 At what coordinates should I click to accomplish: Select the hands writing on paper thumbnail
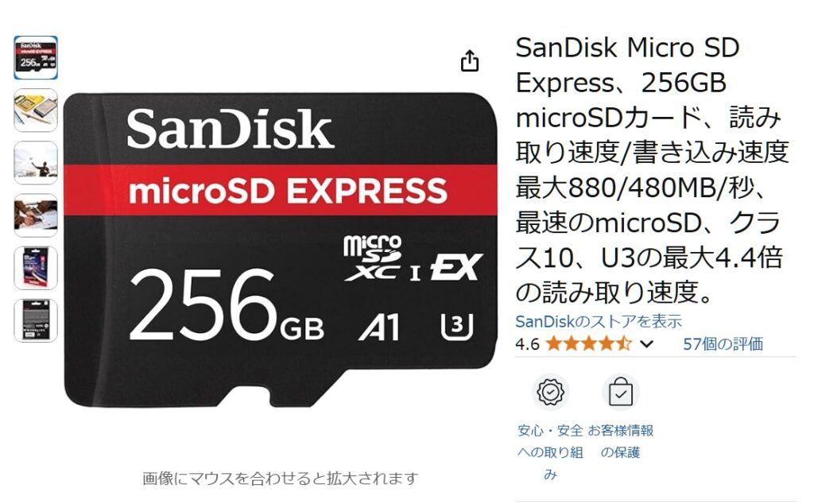(35, 215)
